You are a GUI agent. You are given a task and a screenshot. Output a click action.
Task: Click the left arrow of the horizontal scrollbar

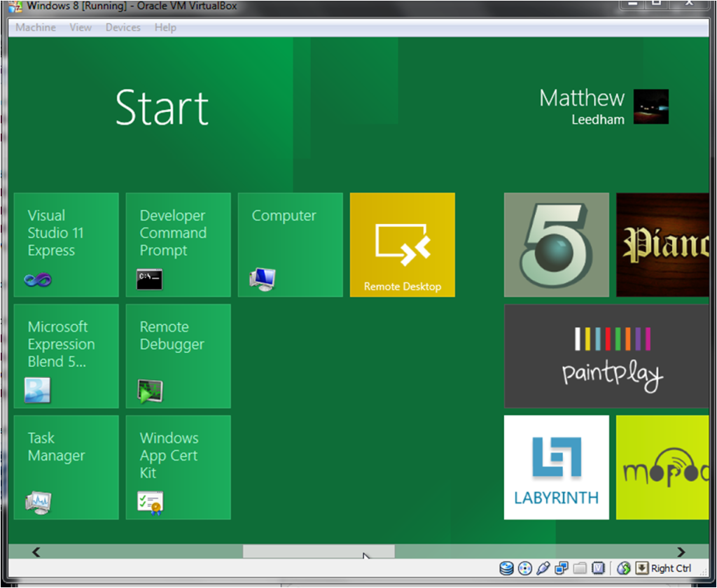[36, 552]
